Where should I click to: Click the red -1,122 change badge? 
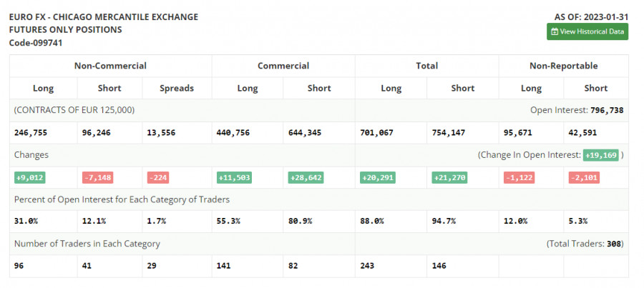519,178
